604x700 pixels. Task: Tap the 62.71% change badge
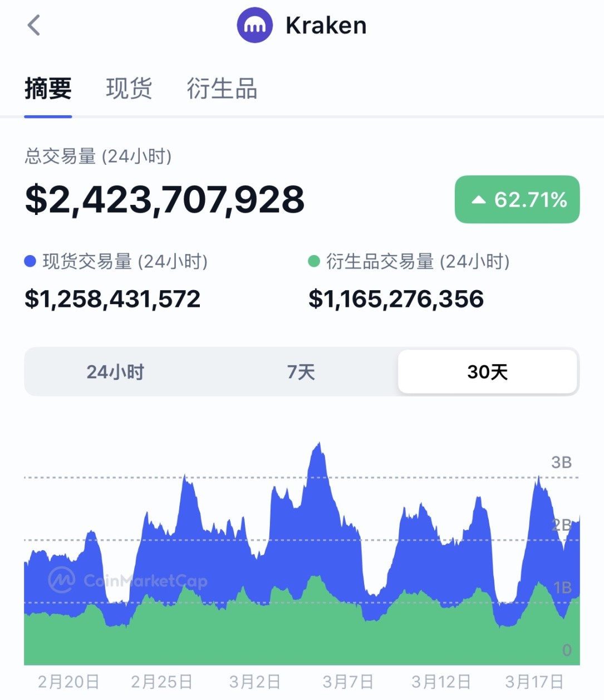(x=517, y=200)
